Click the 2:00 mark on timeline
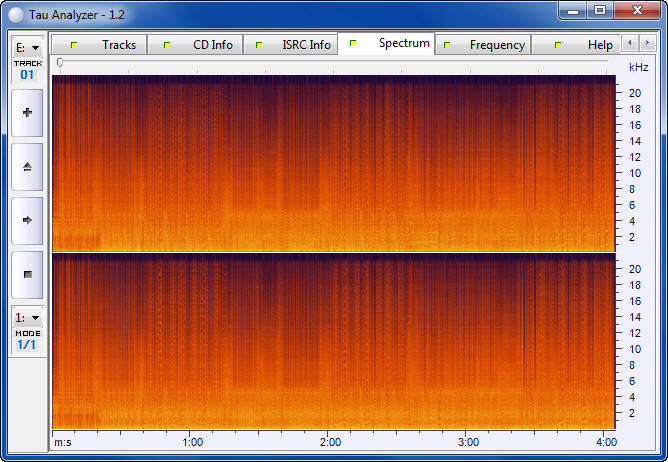 [330, 441]
